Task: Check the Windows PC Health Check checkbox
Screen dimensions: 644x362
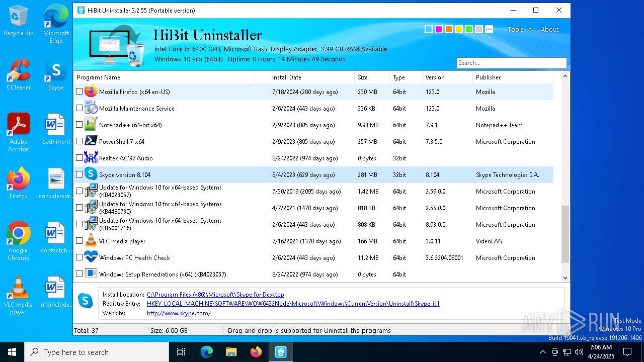Action: 79,257
